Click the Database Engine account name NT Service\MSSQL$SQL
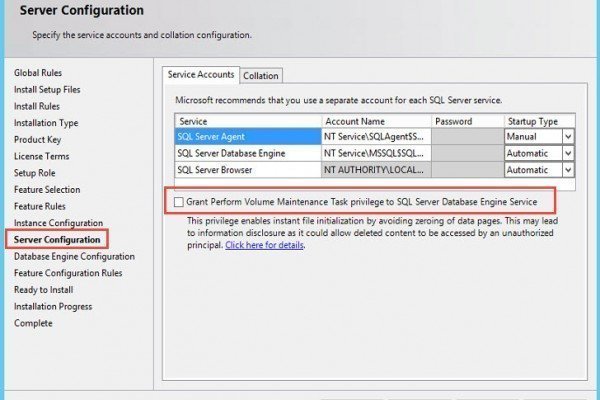600x400 pixels. (377, 153)
